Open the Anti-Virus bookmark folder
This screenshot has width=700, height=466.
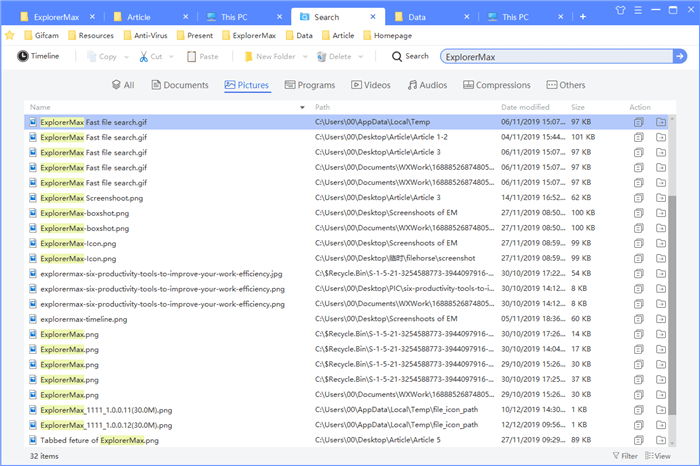146,35
